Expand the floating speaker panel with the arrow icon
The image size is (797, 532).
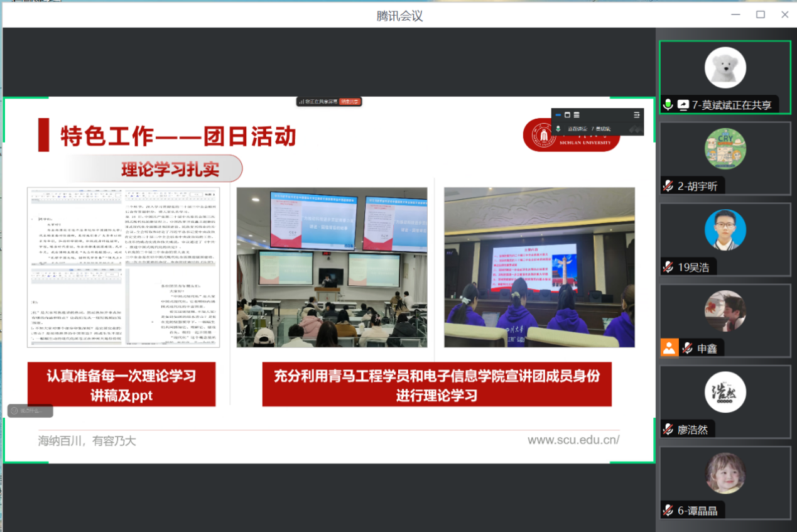click(636, 115)
